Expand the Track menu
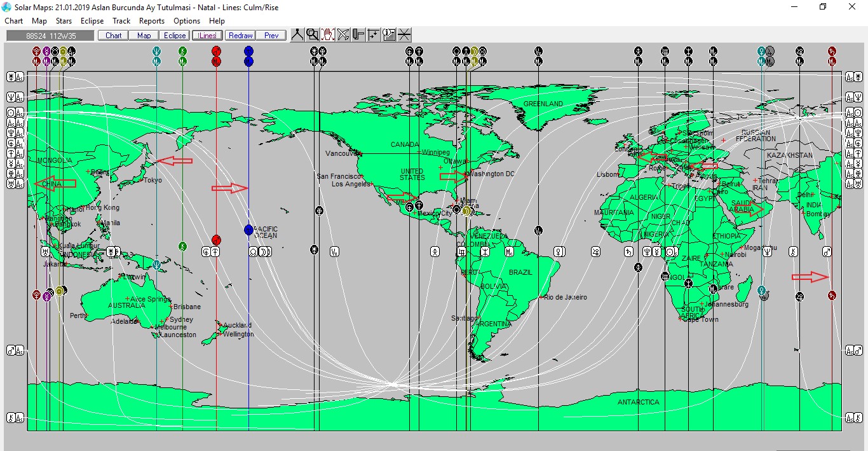This screenshot has width=868, height=451. [x=121, y=21]
